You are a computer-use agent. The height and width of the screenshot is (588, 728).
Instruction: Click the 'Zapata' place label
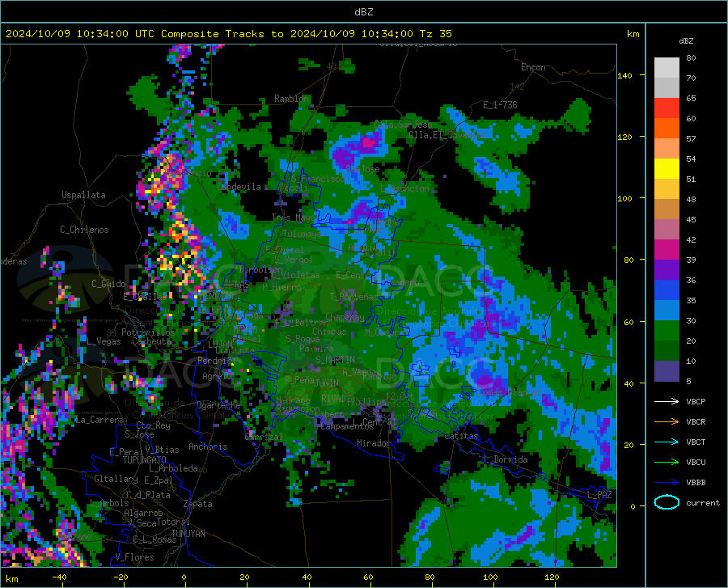coord(198,504)
